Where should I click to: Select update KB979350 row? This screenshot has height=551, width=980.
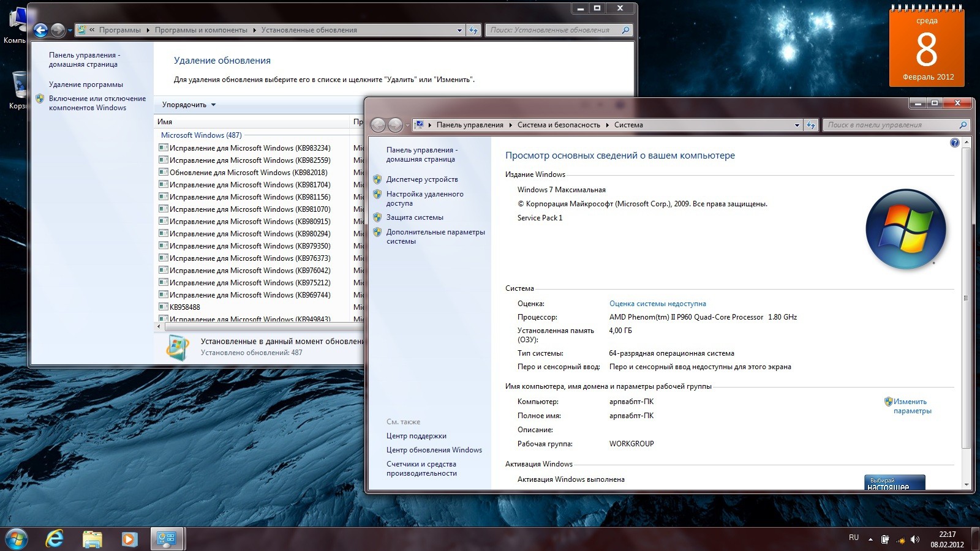251,246
